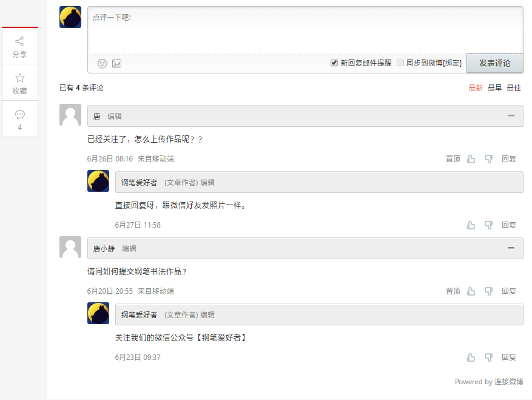This screenshot has width=532, height=400.
Task: Open comments via speech bubble icon
Action: (x=19, y=115)
